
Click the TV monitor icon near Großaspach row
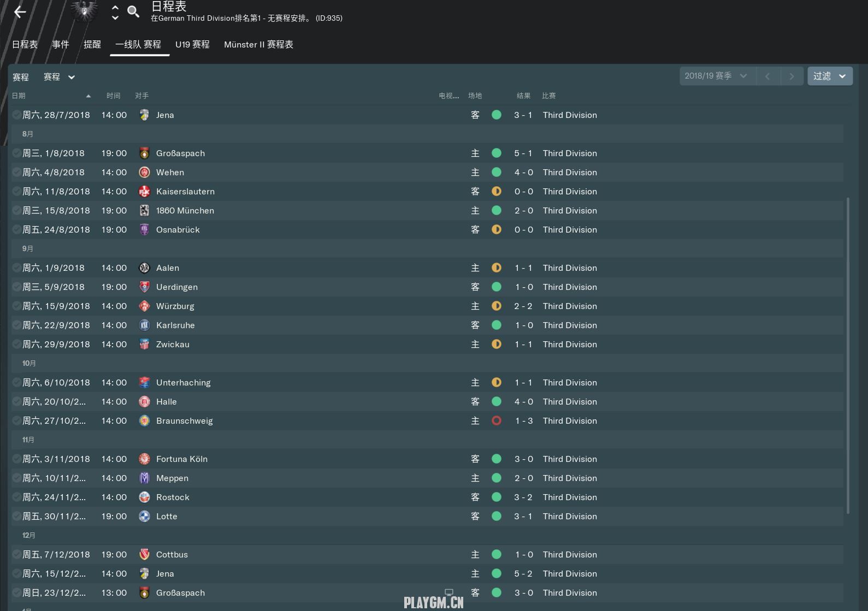(449, 592)
